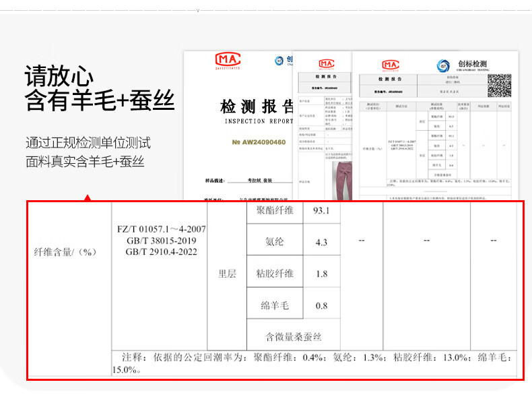
Task: Click the round 创标检测 IST logo
Action: (x=442, y=65)
